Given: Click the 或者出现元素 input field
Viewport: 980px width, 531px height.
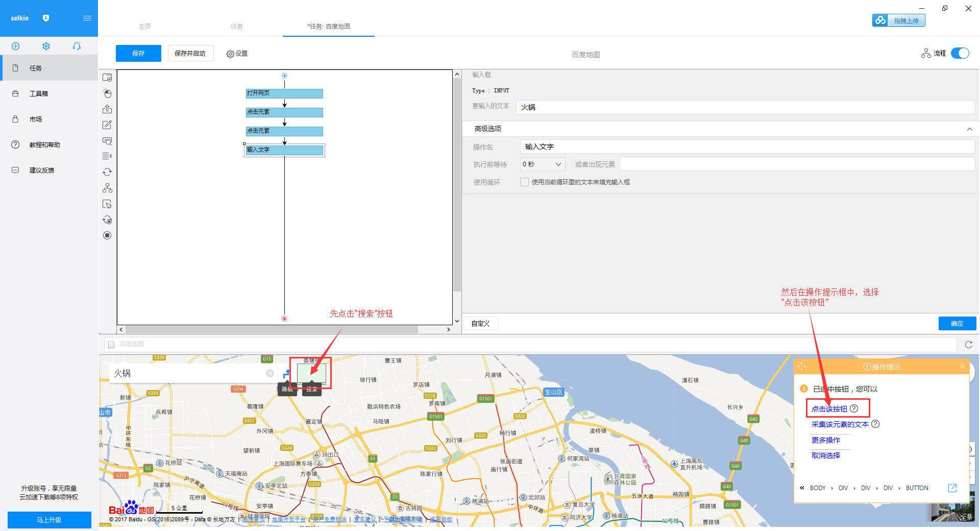Looking at the screenshot, I should 797,164.
